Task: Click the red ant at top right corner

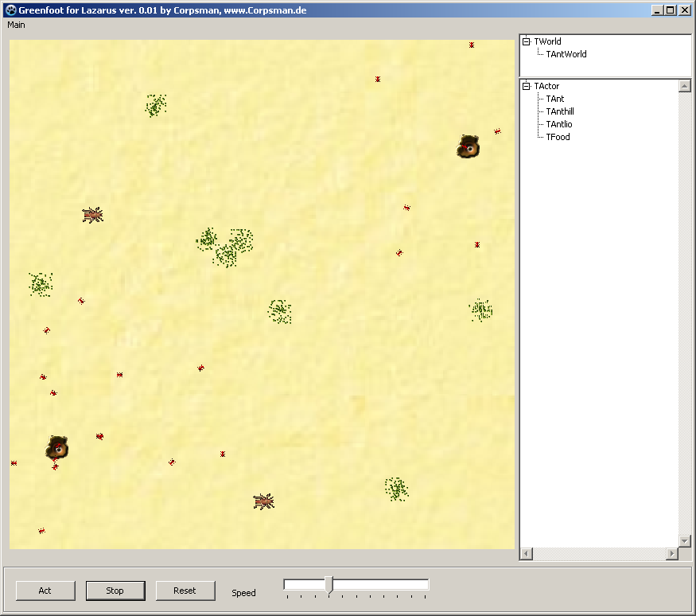Action: click(x=472, y=45)
